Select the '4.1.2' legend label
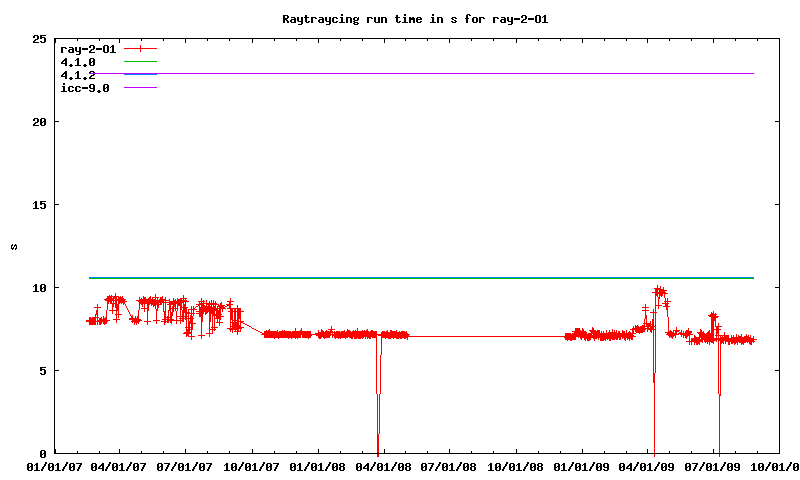Image resolution: width=800 pixels, height=480 pixels. pyautogui.click(x=78, y=75)
